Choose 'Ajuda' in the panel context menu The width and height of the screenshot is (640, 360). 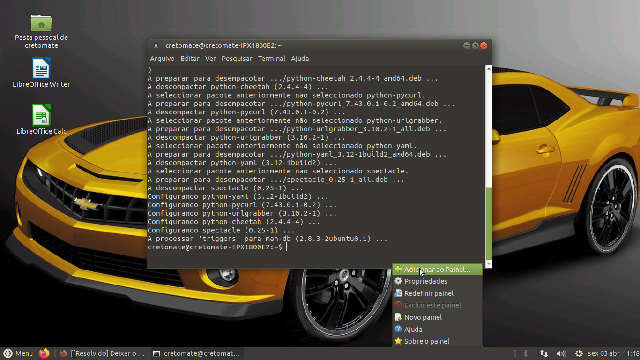pos(437,329)
